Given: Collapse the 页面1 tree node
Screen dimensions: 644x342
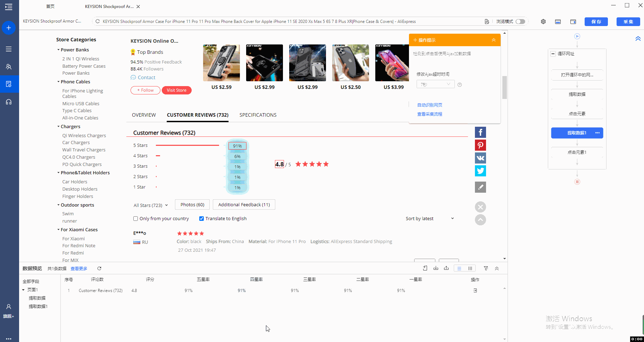Looking at the screenshot, I should 23,290.
